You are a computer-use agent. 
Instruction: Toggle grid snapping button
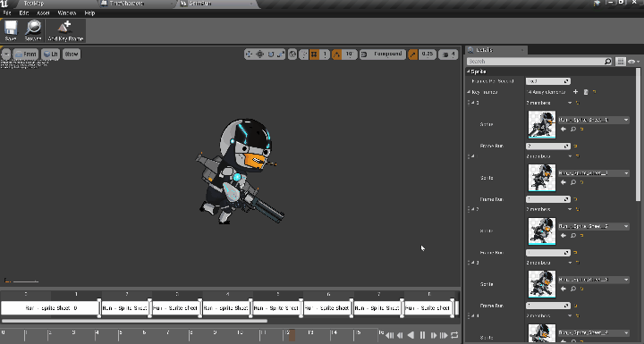314,55
